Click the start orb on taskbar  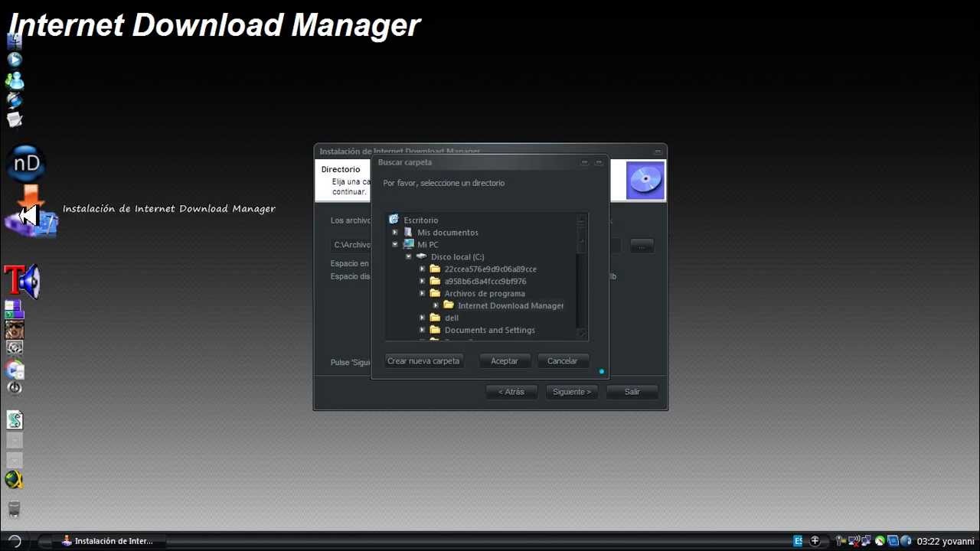tap(15, 540)
